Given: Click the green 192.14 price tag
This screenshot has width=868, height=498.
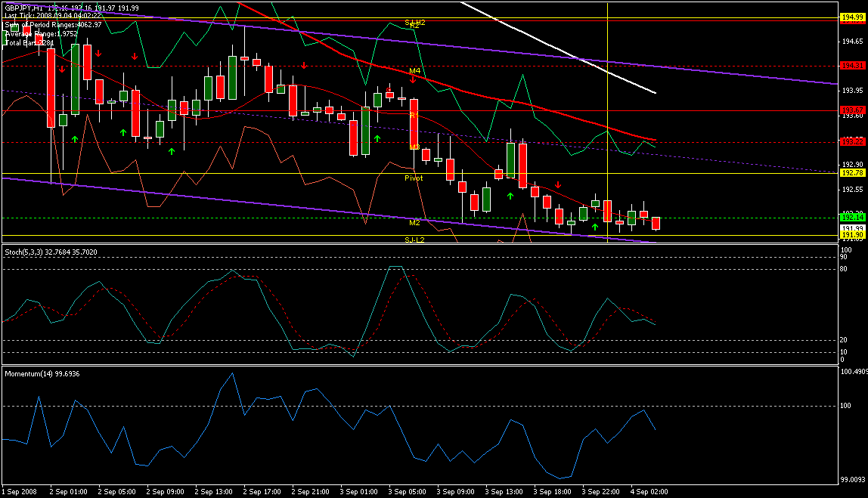Looking at the screenshot, I should (x=852, y=218).
